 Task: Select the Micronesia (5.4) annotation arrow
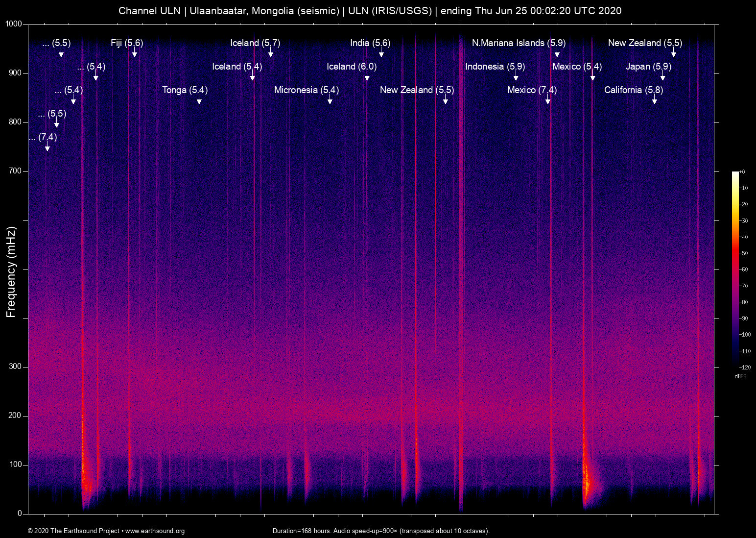coord(330,99)
